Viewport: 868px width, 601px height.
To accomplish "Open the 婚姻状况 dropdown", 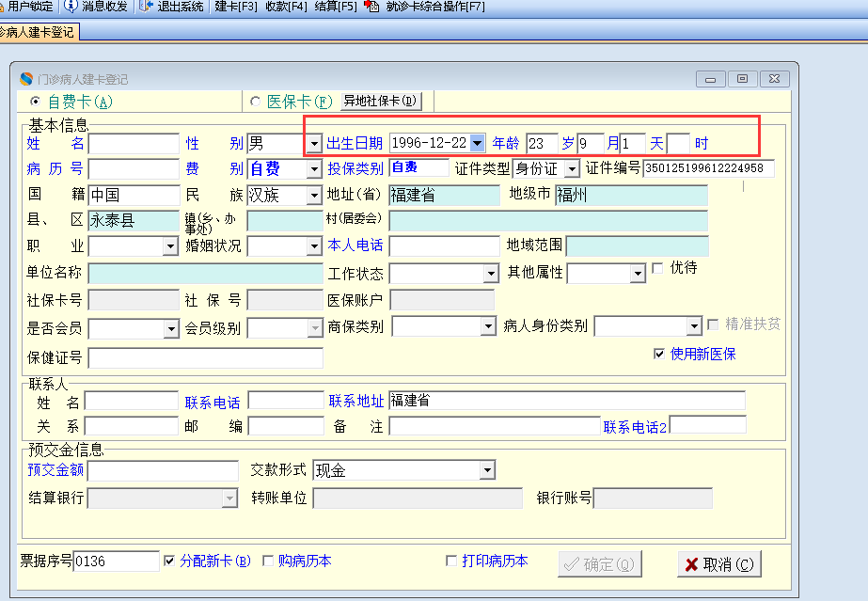I will pyautogui.click(x=314, y=245).
